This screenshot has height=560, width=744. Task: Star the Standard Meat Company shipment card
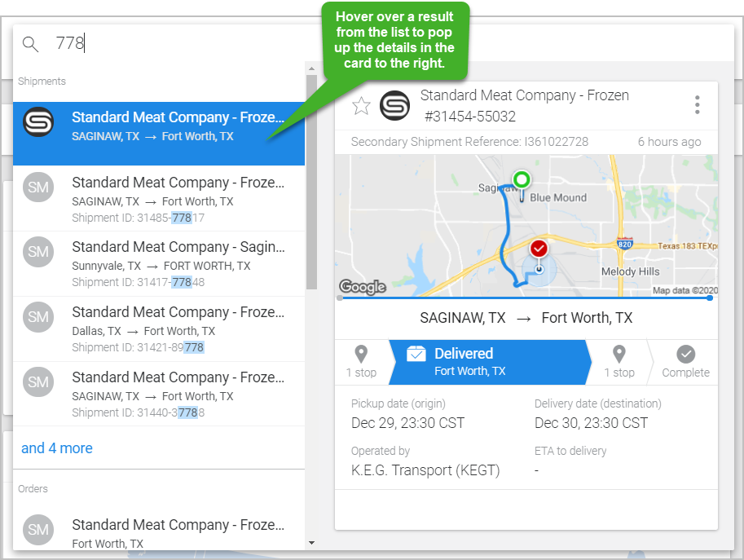click(361, 105)
